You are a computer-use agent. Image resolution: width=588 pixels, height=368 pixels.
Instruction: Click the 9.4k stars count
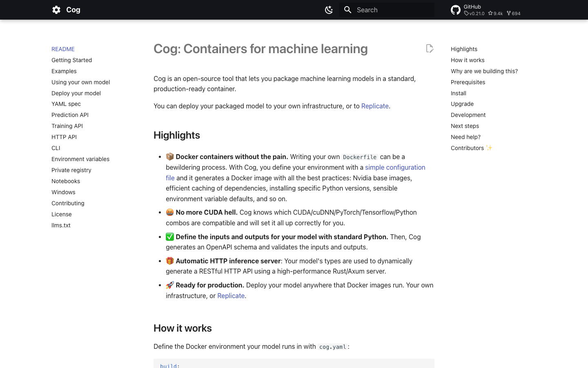(495, 13)
